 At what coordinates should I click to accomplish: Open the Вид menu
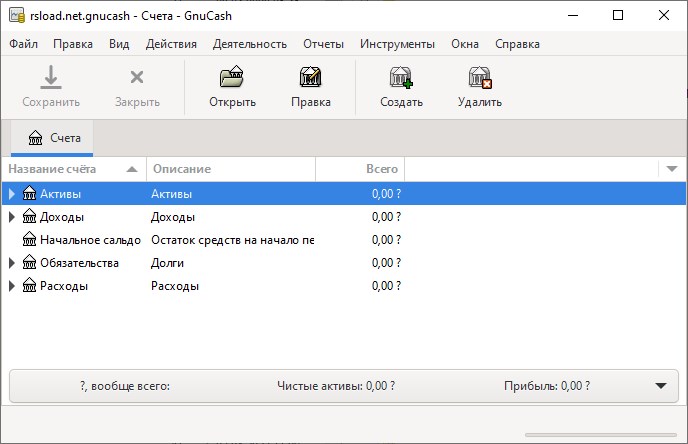[x=119, y=44]
